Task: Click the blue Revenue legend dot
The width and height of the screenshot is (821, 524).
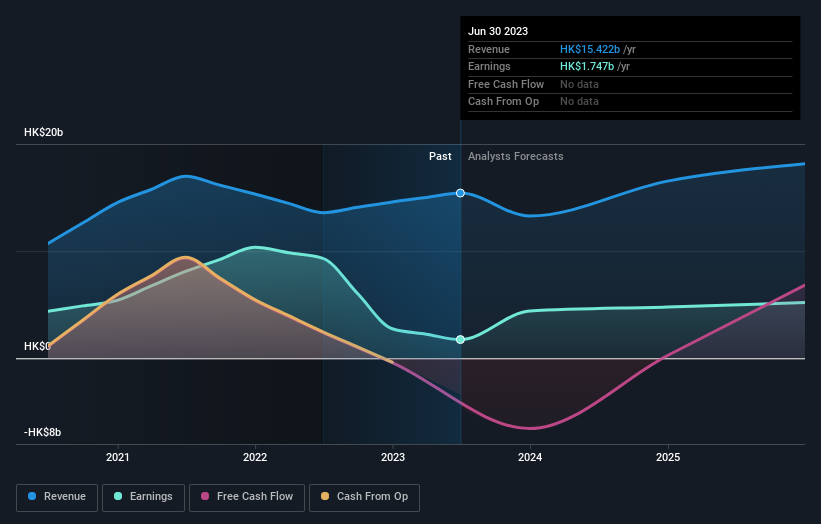Action: point(32,496)
